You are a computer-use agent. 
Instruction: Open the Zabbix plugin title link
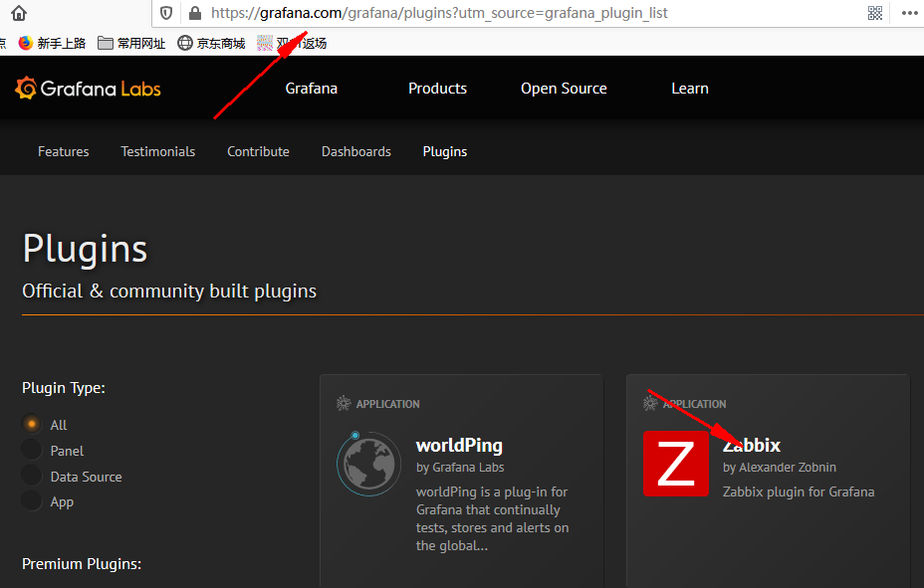point(752,446)
